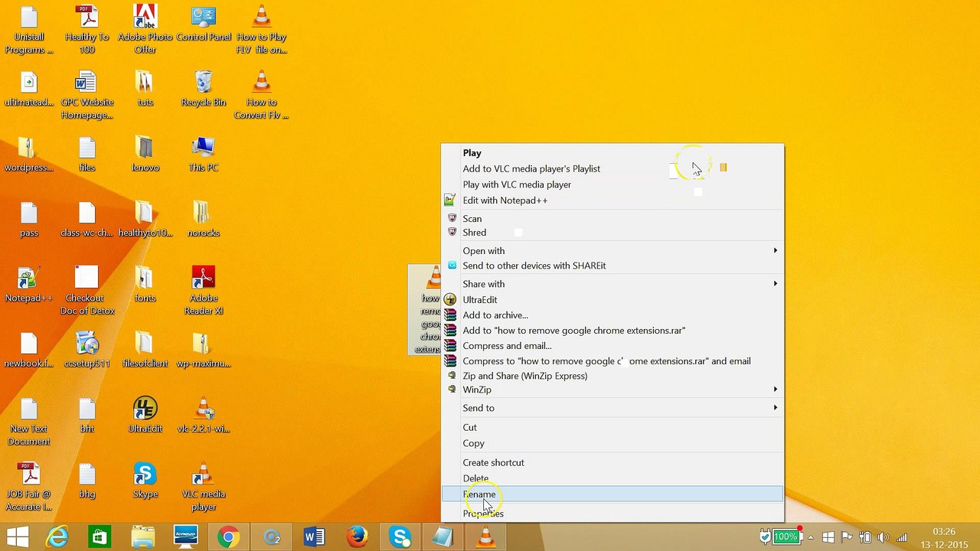Select Adobe Reader XI shortcut
This screenshot has width=980, height=551.
tap(203, 291)
